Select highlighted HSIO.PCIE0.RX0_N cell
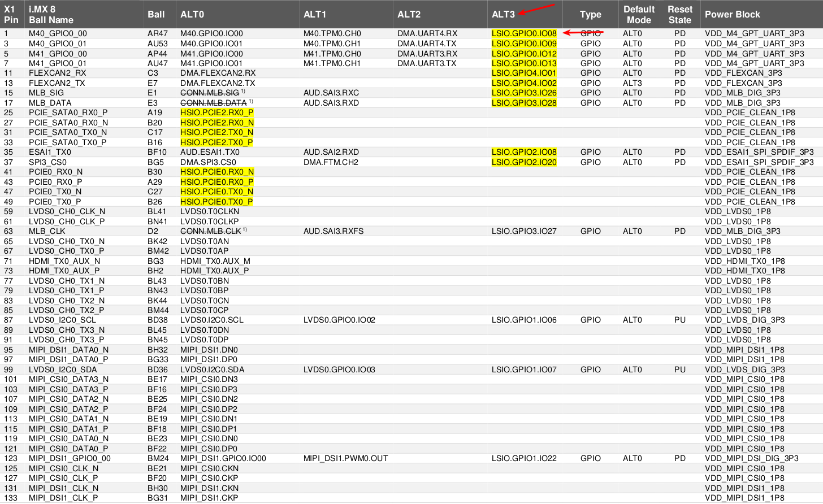Viewport: 823px width, 504px height. coord(217,172)
